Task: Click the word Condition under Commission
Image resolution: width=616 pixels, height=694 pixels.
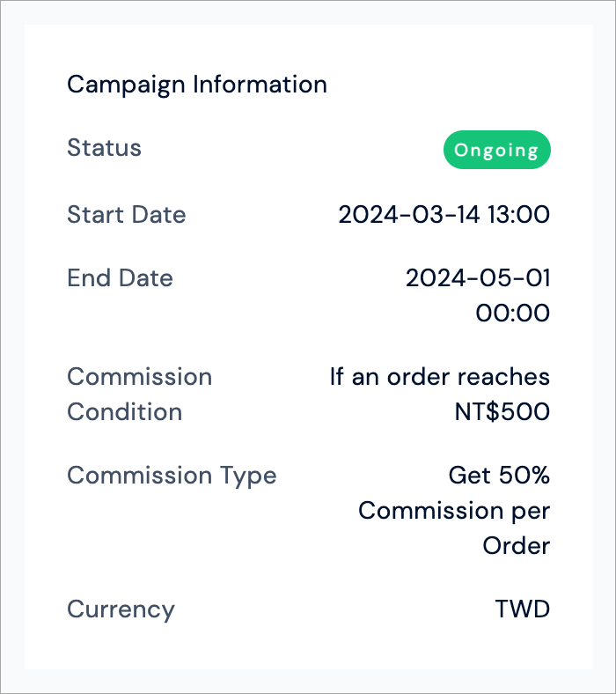Action: (x=125, y=412)
